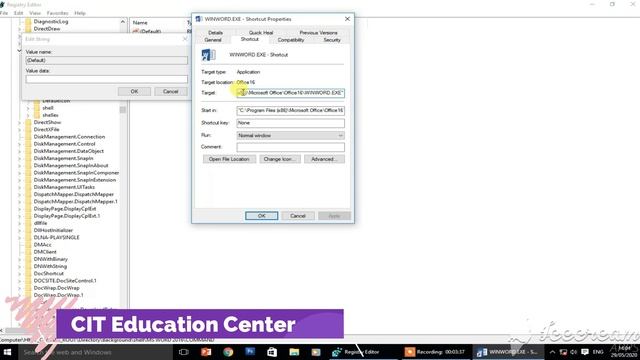Open the Run window-mode dropdown
The image size is (640, 360).
(290, 136)
